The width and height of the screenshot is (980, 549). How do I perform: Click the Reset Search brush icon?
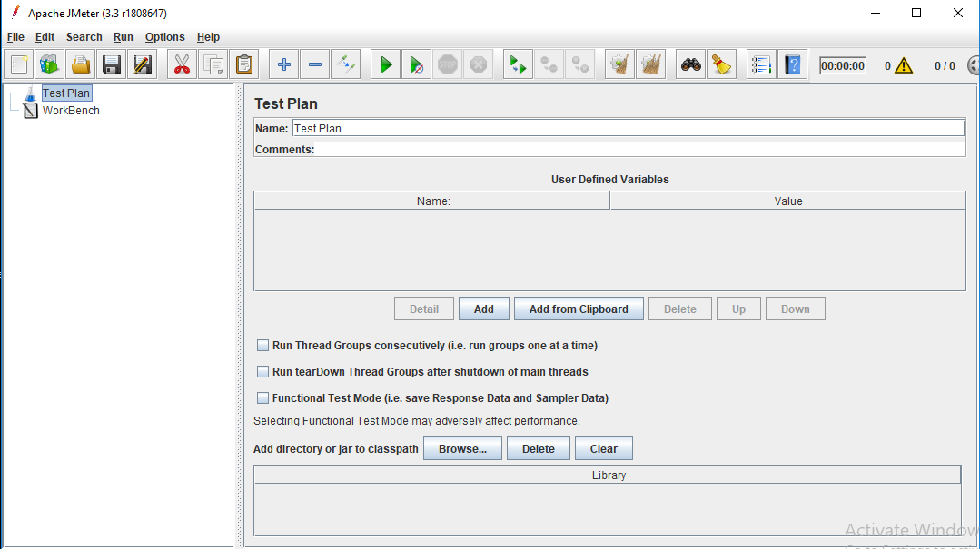(721, 64)
